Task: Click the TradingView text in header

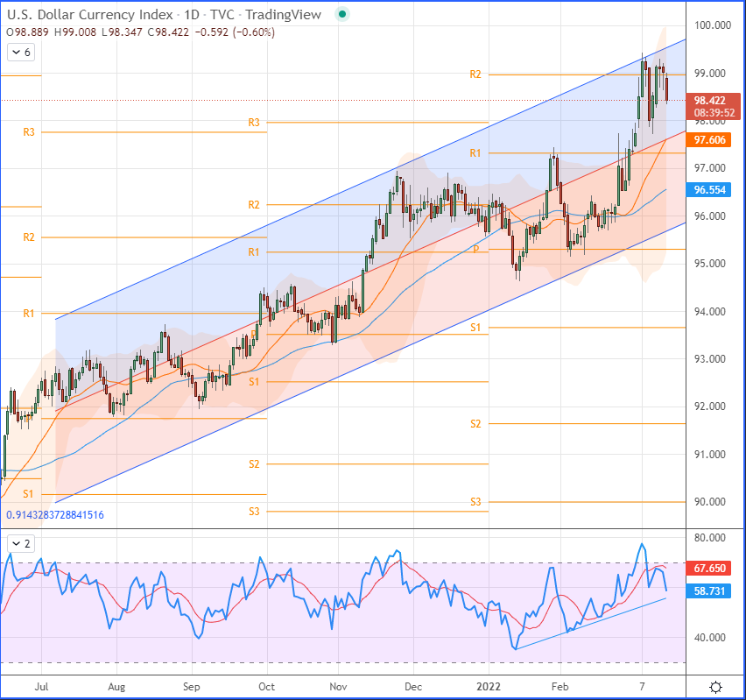Action: [283, 15]
